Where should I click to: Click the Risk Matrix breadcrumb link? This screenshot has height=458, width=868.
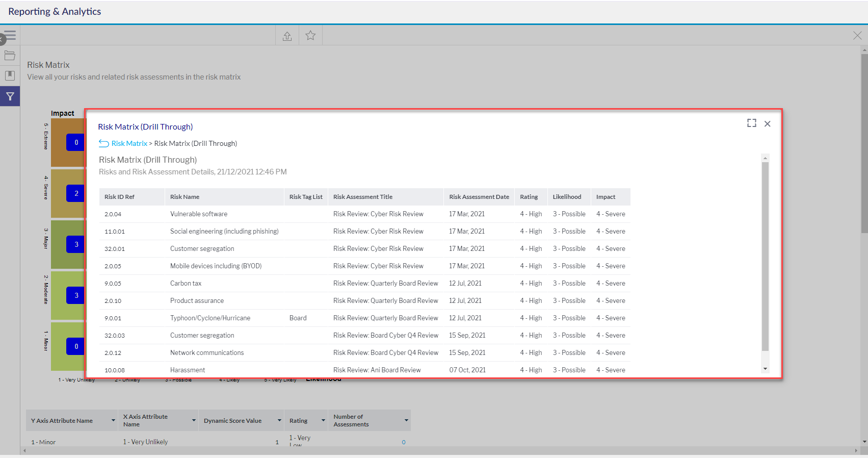click(129, 143)
